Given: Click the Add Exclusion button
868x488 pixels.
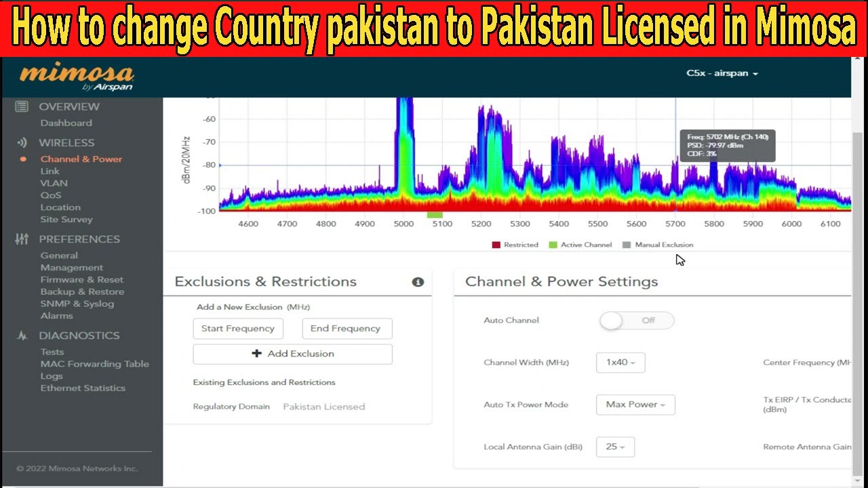Looking at the screenshot, I should (293, 354).
